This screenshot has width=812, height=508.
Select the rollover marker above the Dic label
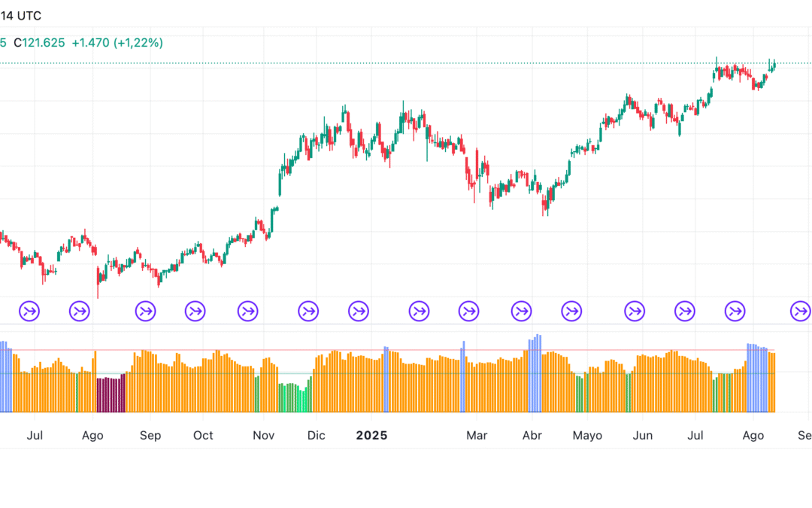tap(308, 310)
